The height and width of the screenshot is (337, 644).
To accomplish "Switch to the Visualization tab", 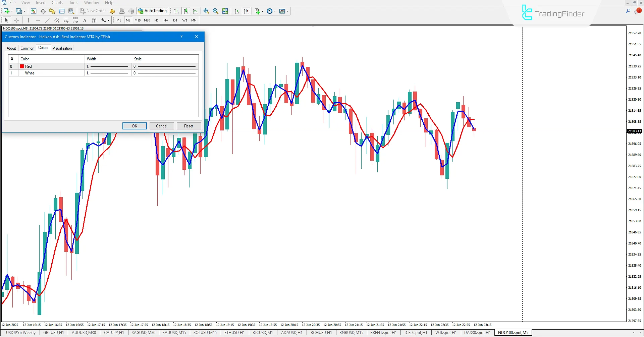I will pos(62,48).
